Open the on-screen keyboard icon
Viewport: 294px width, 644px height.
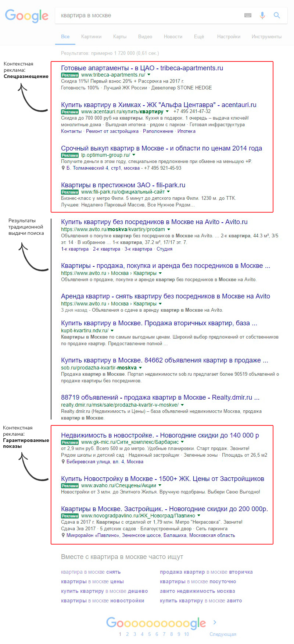point(248,15)
